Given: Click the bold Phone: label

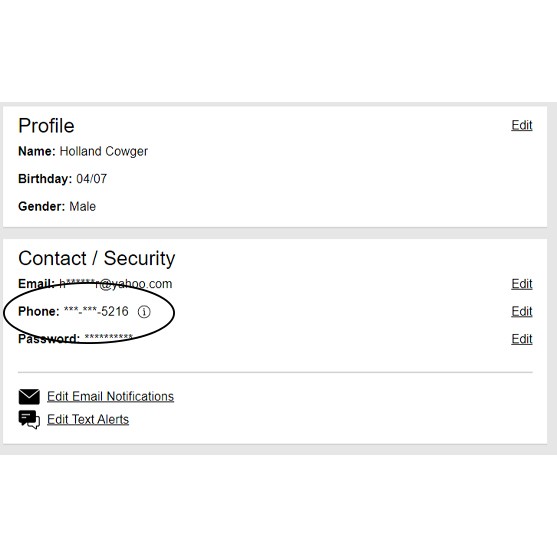Looking at the screenshot, I should [x=39, y=311].
